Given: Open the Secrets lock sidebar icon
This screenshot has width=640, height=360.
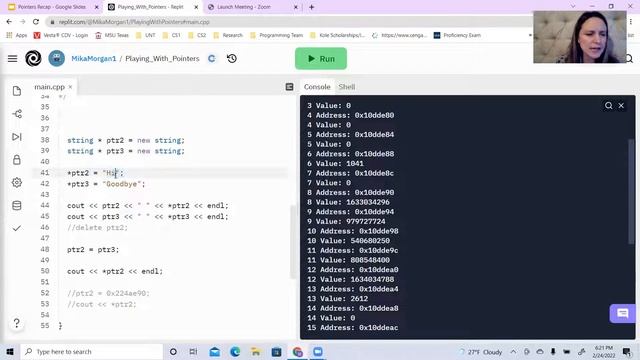Looking at the screenshot, I should pyautogui.click(x=17, y=160).
